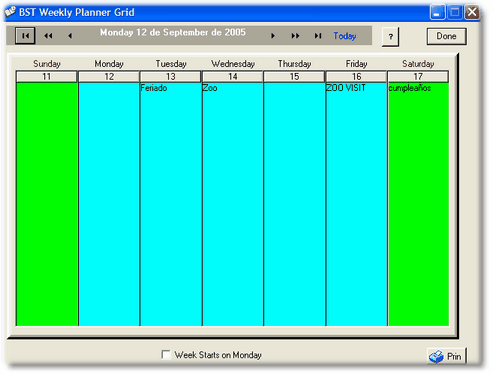493x374 pixels.
Task: Open help with the question mark button
Action: [x=391, y=36]
